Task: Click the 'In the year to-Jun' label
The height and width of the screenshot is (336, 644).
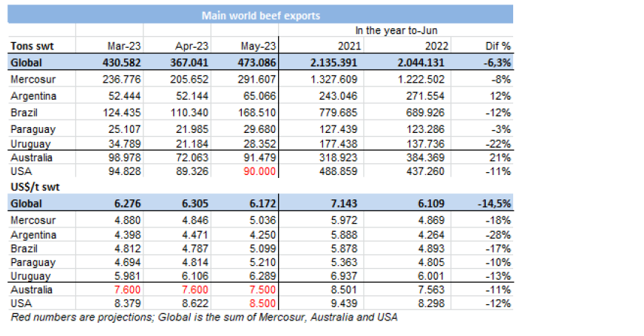Action: click(x=397, y=31)
